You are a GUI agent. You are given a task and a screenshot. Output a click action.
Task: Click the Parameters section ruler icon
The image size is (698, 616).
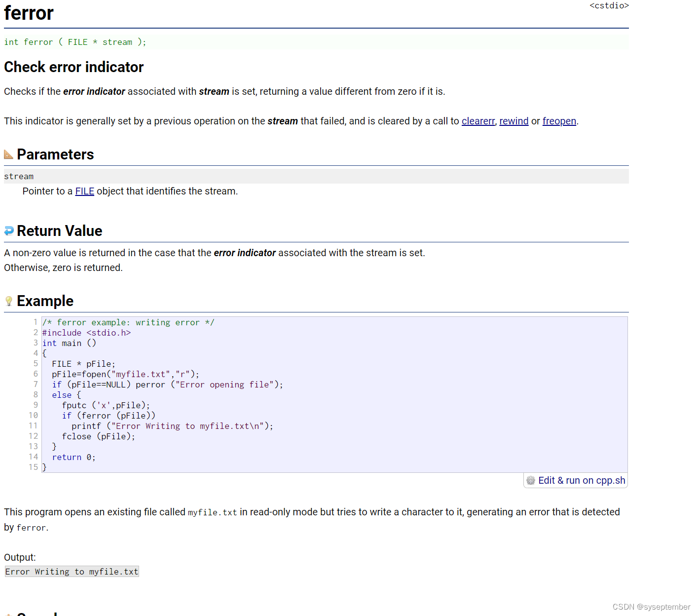(8, 154)
